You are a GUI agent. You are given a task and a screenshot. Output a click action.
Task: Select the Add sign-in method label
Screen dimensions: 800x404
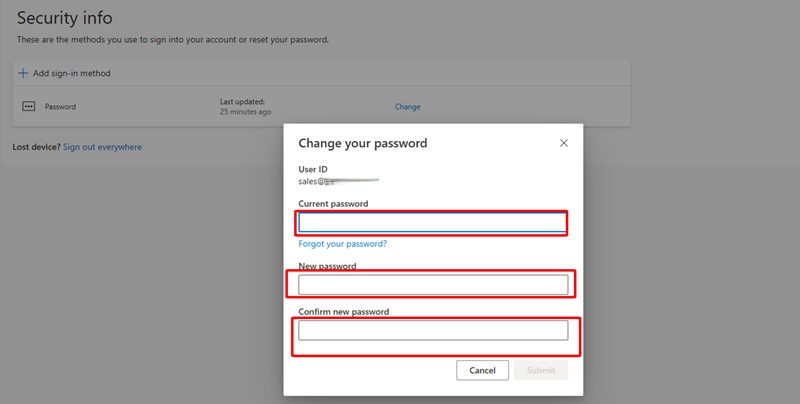[72, 73]
